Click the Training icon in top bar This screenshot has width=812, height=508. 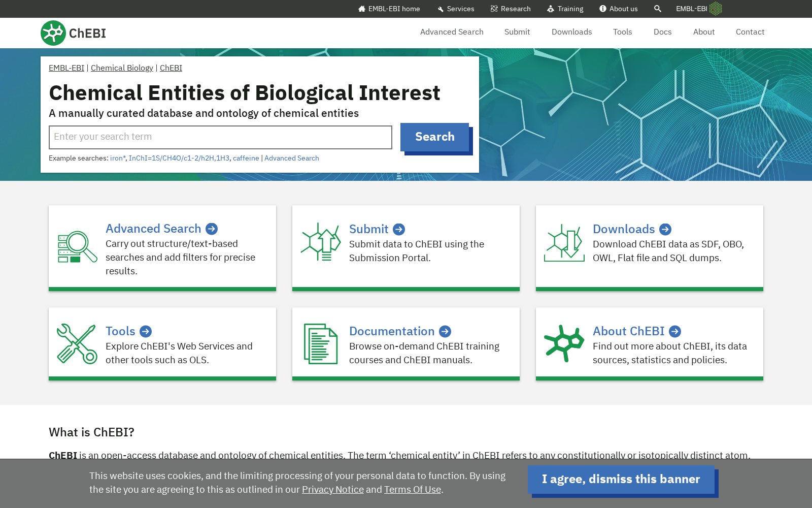pyautogui.click(x=551, y=9)
